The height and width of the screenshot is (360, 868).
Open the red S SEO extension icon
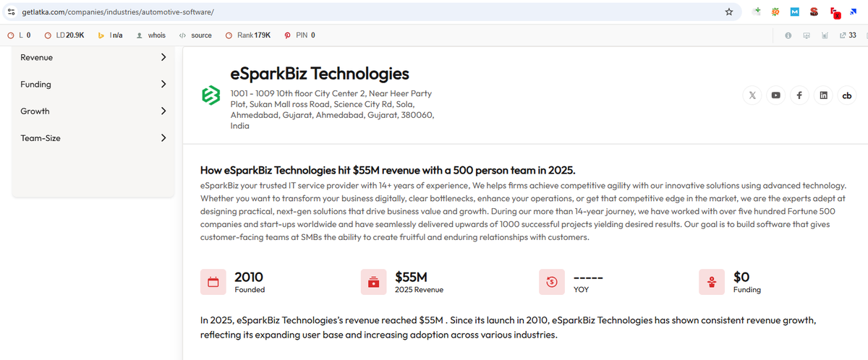814,12
